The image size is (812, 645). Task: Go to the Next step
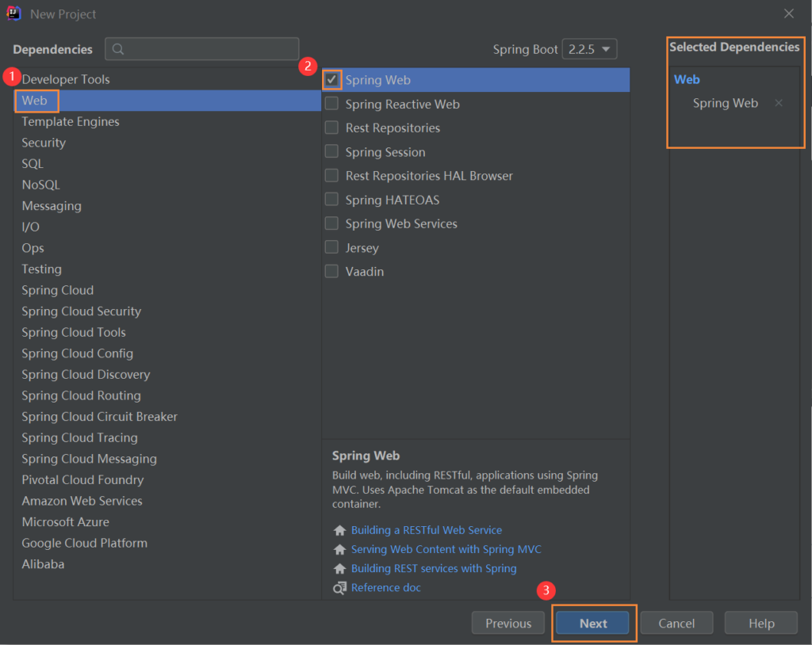593,624
